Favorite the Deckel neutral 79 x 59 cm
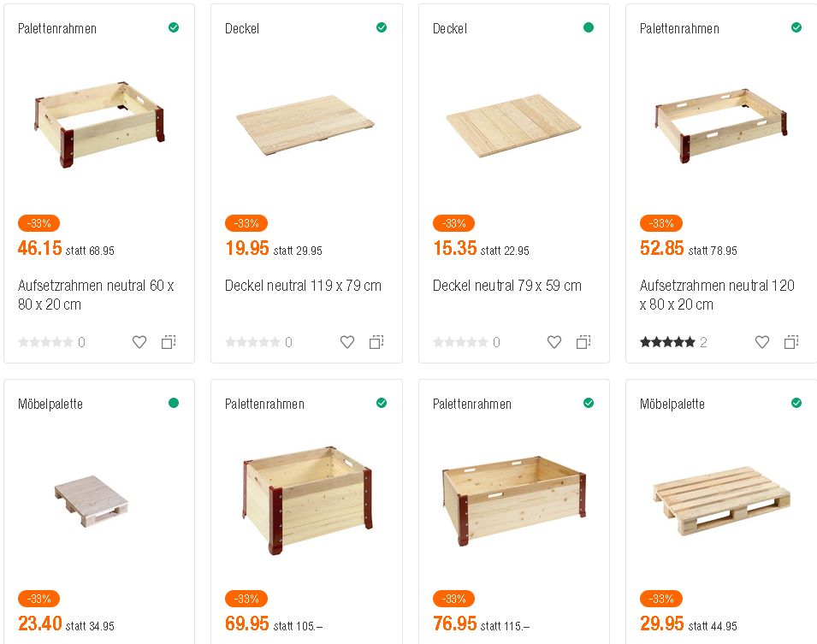 click(x=554, y=342)
